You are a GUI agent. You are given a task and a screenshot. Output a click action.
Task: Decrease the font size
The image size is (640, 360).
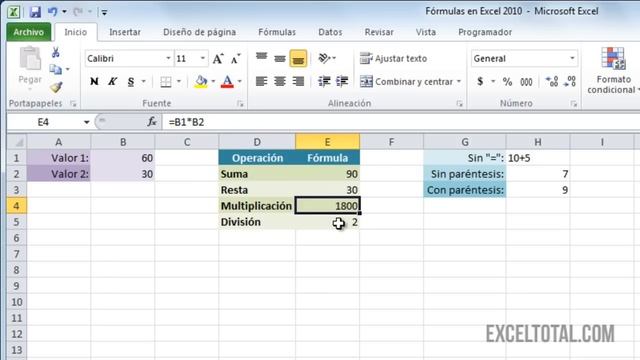coord(236,59)
